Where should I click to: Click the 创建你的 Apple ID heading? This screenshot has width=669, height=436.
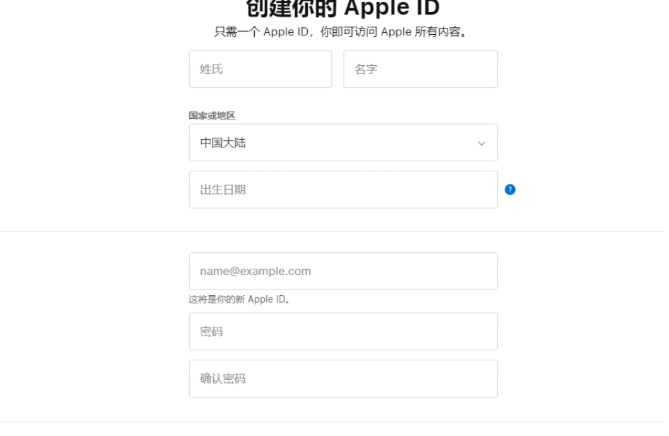tap(343, 8)
